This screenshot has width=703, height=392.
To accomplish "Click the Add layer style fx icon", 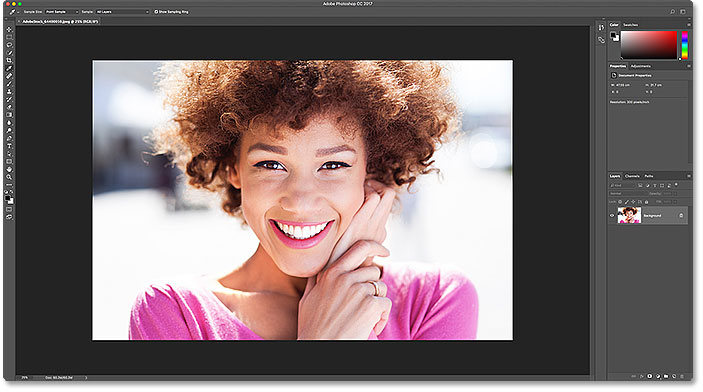I will 642,376.
